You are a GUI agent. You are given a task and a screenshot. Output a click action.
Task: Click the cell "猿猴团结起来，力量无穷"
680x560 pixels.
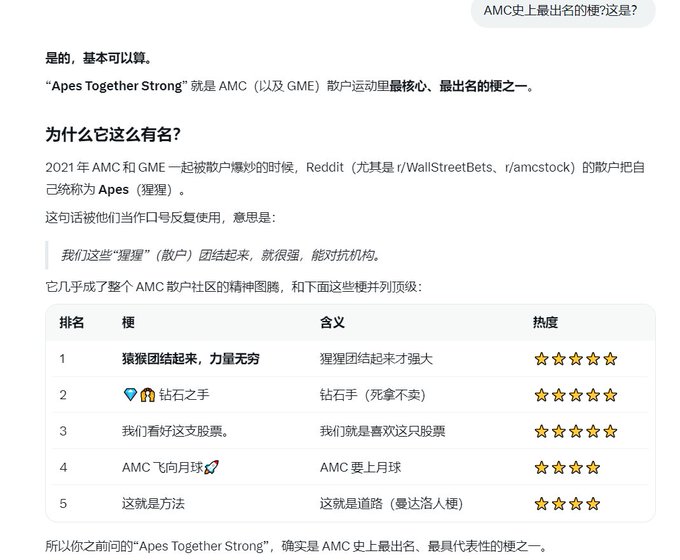pyautogui.click(x=190, y=359)
